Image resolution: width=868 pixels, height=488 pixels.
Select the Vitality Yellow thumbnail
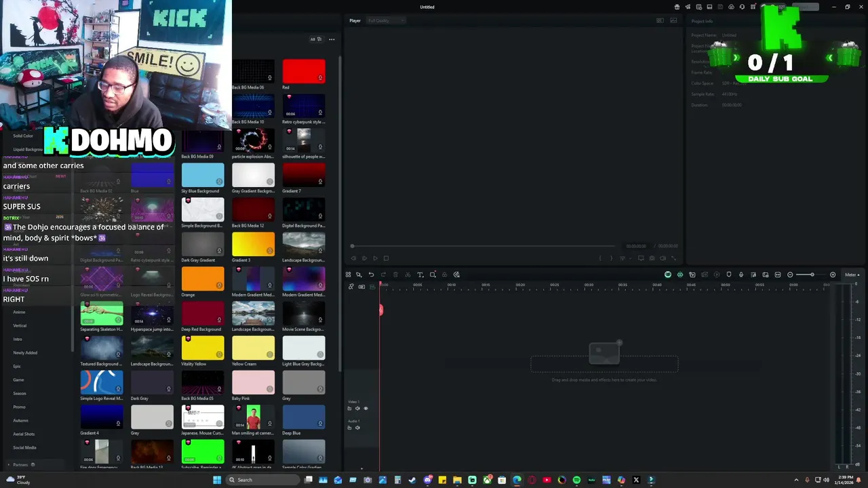pyautogui.click(x=202, y=348)
